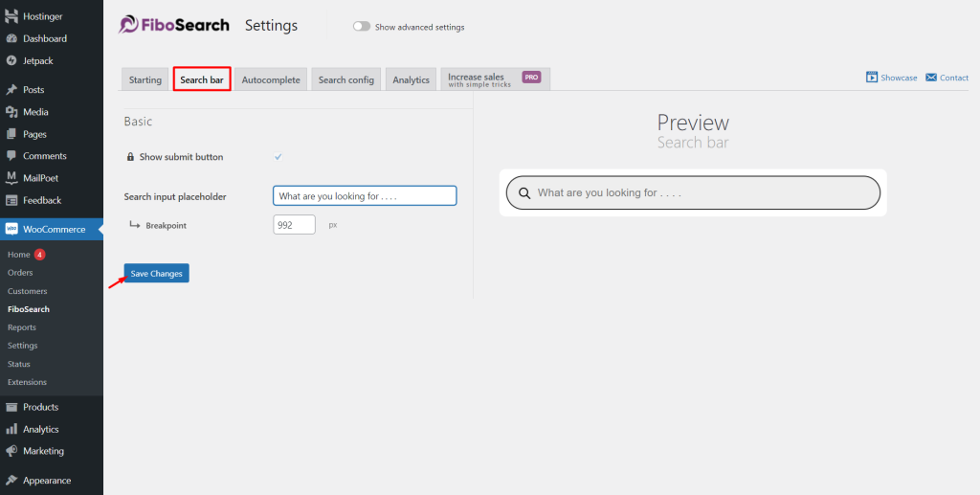Click the Marketing megaphone icon
This screenshot has width=980, height=495.
click(11, 451)
